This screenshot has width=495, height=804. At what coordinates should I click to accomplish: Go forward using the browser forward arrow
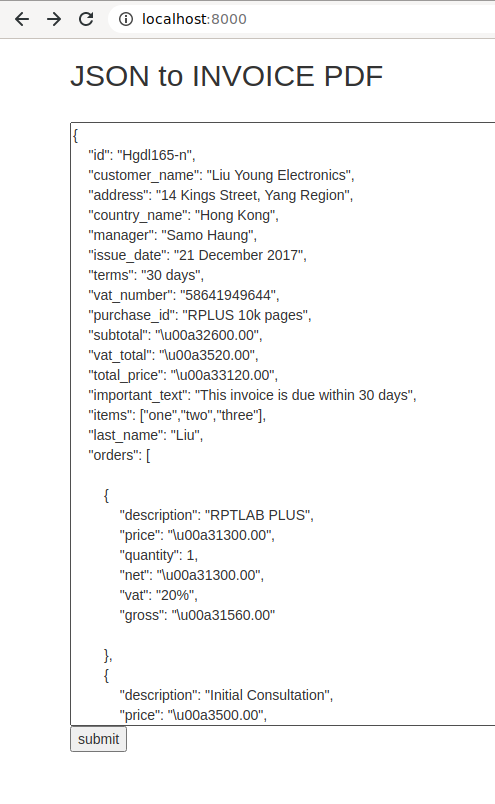54,19
